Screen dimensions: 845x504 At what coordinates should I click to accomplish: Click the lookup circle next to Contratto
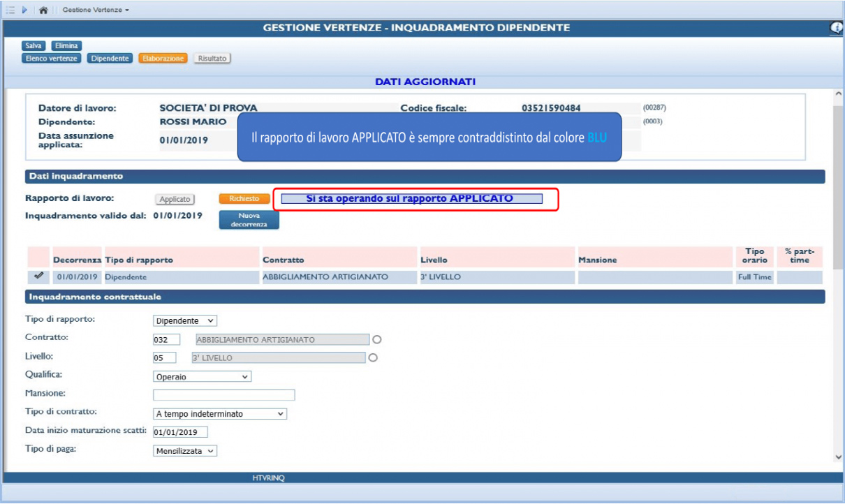click(377, 340)
